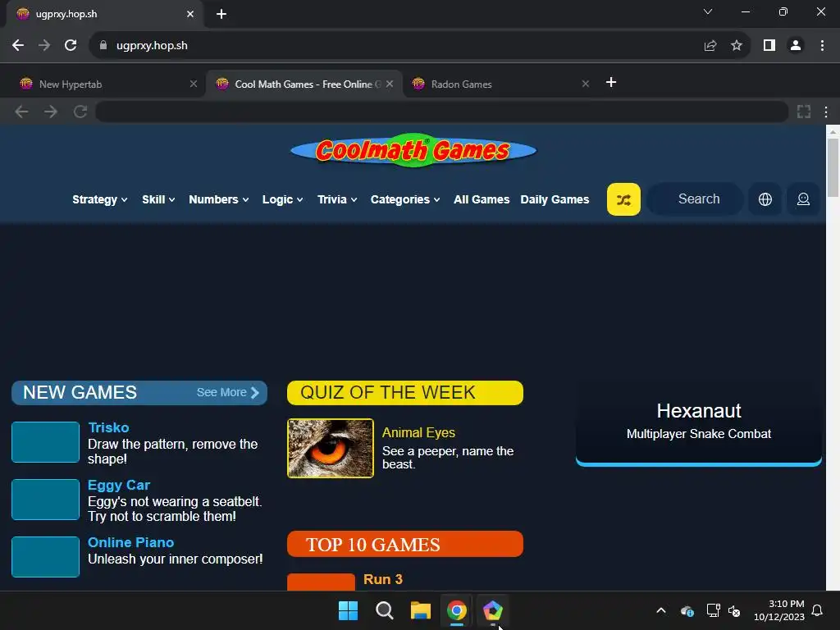Expand the Trivia dropdown menu

click(x=337, y=199)
